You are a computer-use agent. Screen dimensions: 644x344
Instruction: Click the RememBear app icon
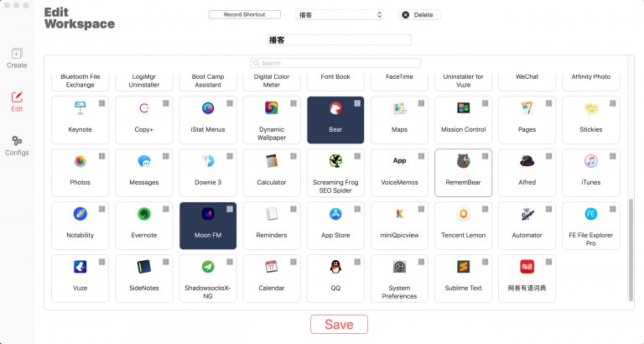[463, 161]
